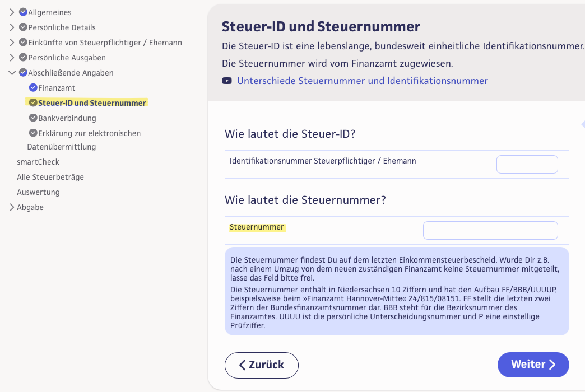Click the status icon beside Bankverbindung
Viewport: 585px width, 392px height.
point(33,118)
